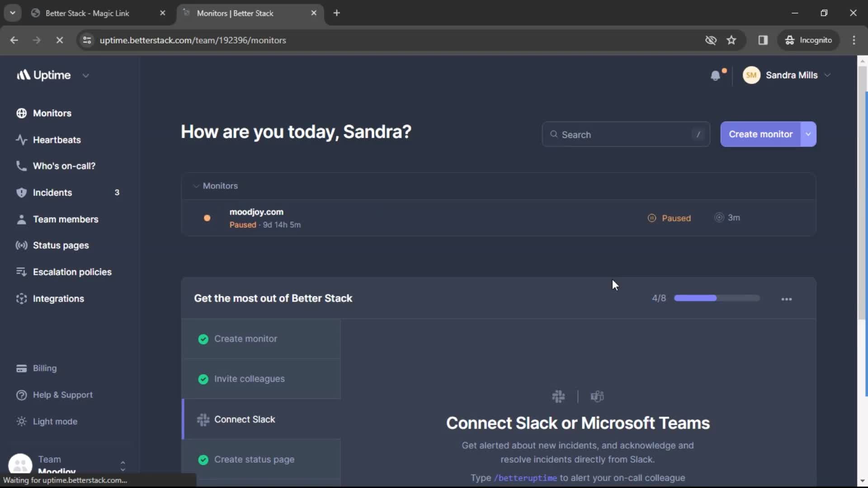Screen dimensions: 868x488
Task: Click the on-call phone icon
Action: [21, 166]
